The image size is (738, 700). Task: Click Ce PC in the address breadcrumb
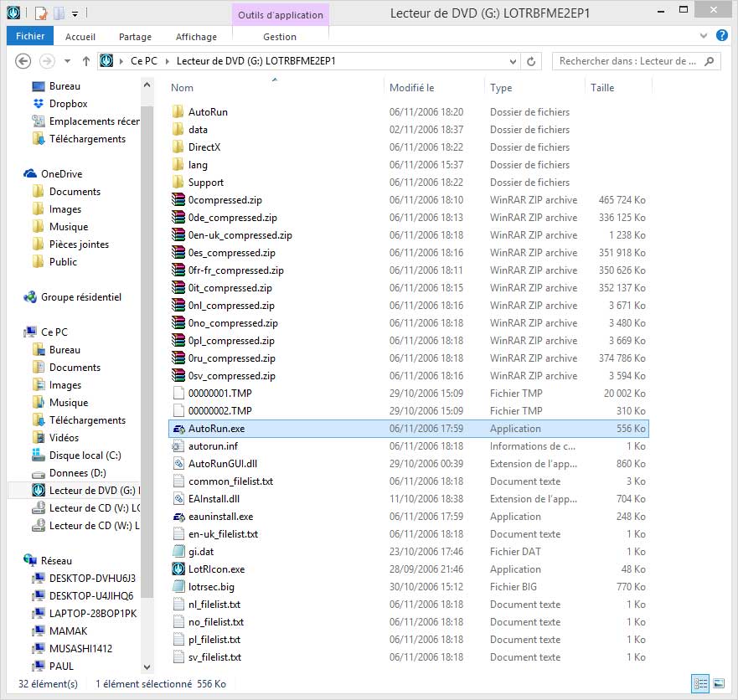pyautogui.click(x=144, y=61)
